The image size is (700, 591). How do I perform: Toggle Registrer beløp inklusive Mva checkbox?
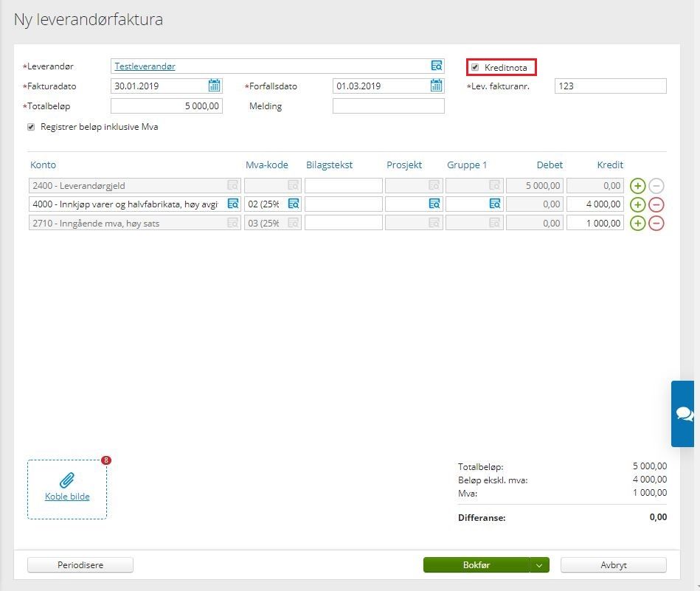click(x=31, y=127)
